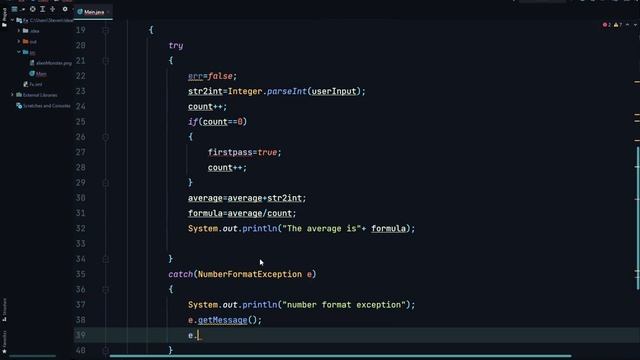
Task: Click the "number format exception" string literal
Action: coord(344,305)
